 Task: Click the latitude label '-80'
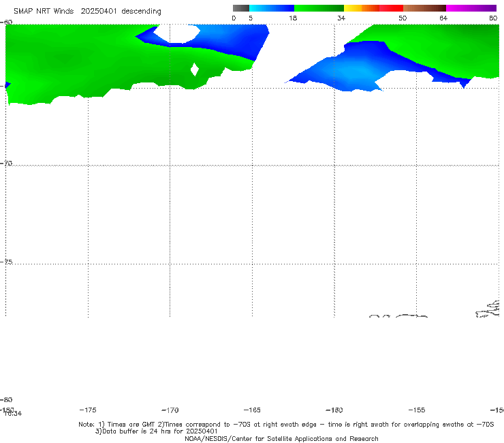pos(6,400)
